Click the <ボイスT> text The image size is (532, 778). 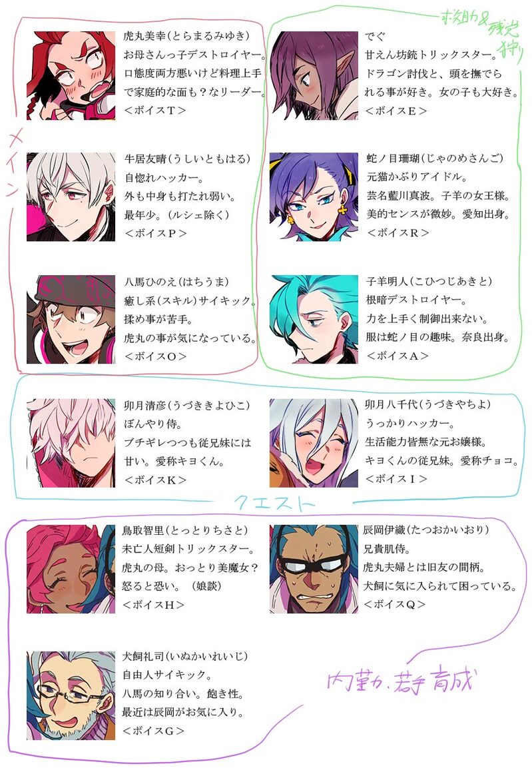pos(154,111)
